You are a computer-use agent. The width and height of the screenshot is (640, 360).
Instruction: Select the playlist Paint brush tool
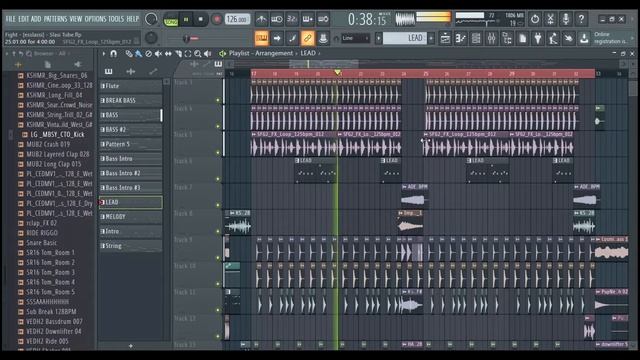point(138,53)
